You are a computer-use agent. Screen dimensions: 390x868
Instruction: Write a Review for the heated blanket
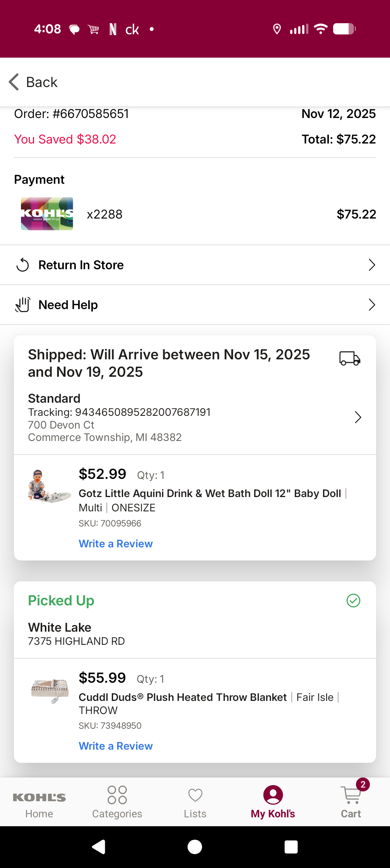click(x=116, y=746)
